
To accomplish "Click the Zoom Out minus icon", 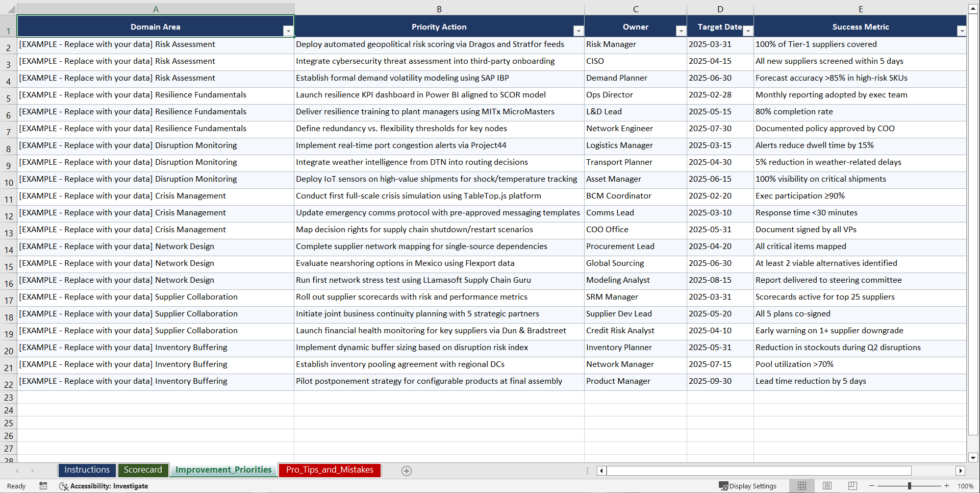I will 871,486.
